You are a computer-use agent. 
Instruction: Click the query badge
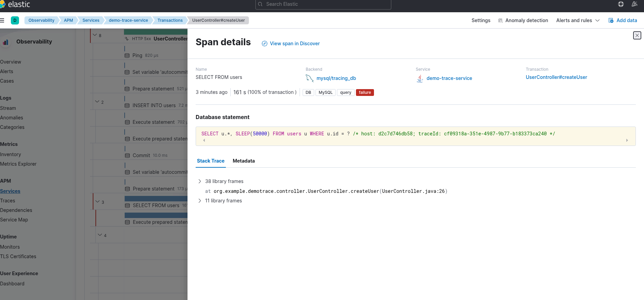coord(346,93)
